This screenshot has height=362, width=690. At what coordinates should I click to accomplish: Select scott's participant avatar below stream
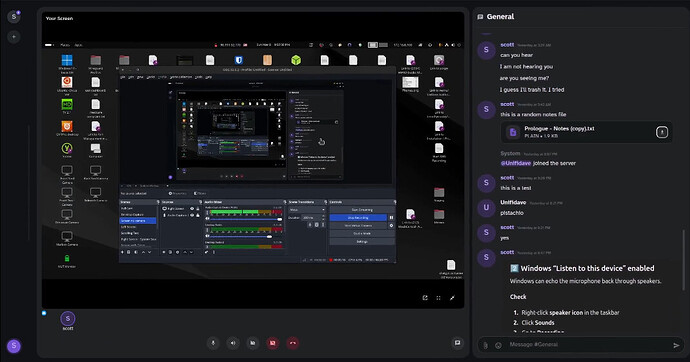[x=68, y=318]
